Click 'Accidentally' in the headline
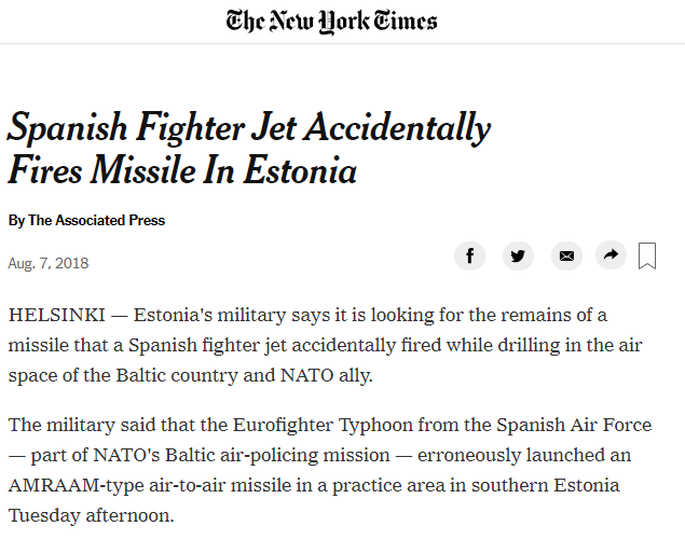 [398, 129]
